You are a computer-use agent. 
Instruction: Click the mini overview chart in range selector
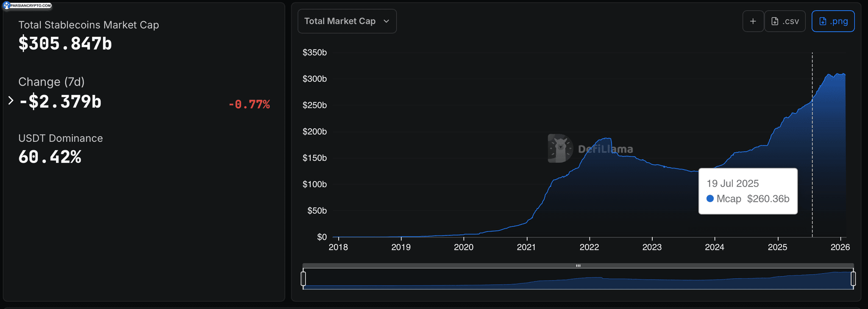pyautogui.click(x=578, y=280)
